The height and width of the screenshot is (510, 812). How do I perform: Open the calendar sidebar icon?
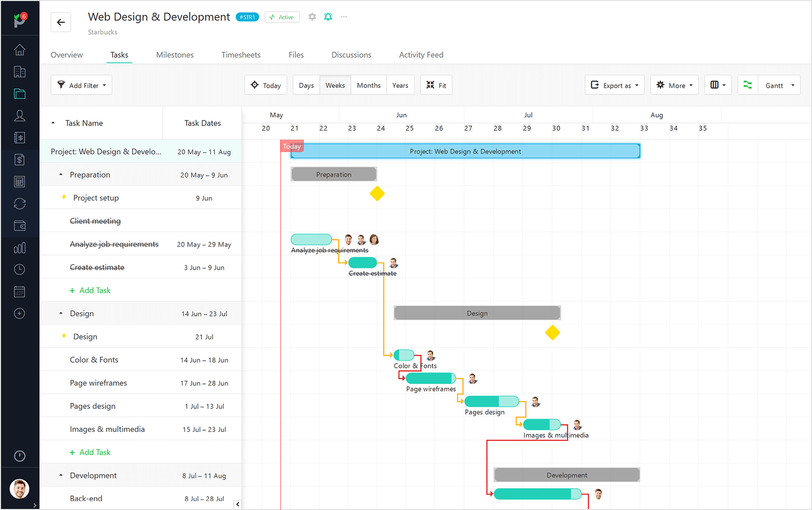coord(20,292)
